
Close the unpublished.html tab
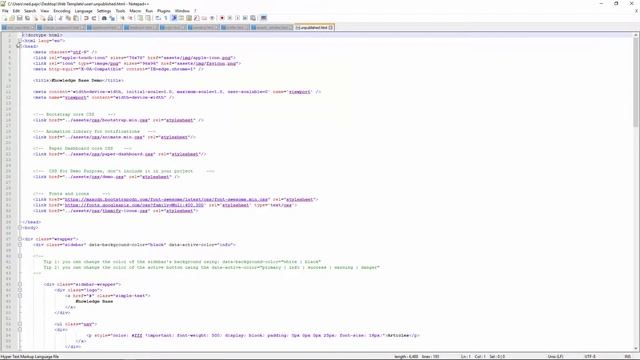331,28
